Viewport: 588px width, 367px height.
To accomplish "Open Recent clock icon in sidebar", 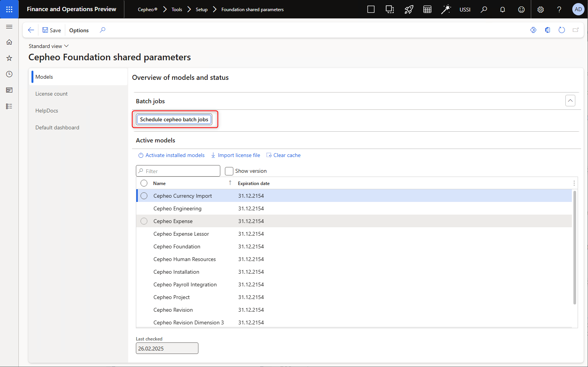I will pos(9,74).
